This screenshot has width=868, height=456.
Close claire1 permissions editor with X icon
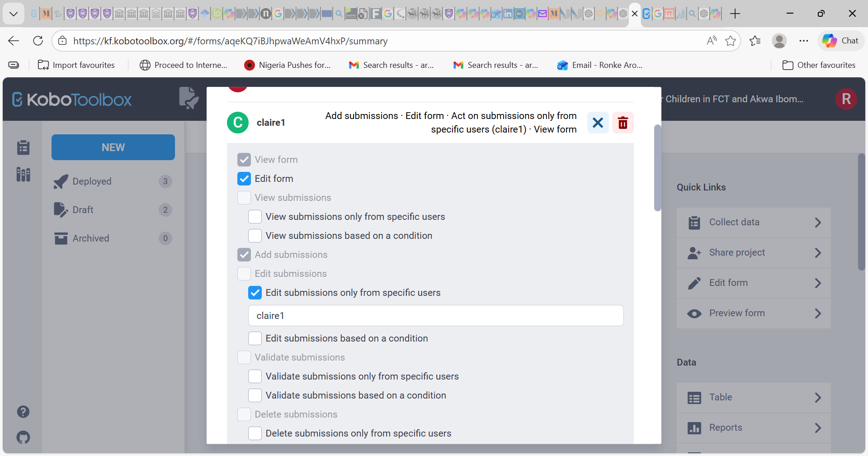598,123
